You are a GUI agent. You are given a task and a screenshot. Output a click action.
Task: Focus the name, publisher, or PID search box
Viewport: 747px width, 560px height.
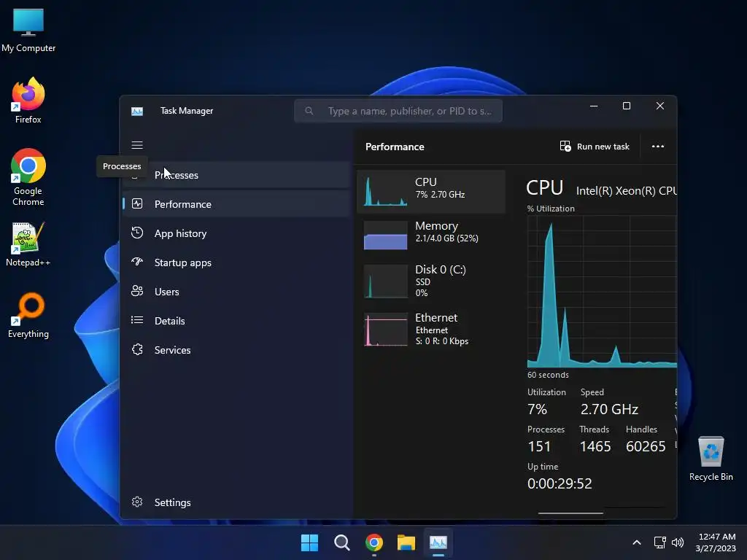398,111
